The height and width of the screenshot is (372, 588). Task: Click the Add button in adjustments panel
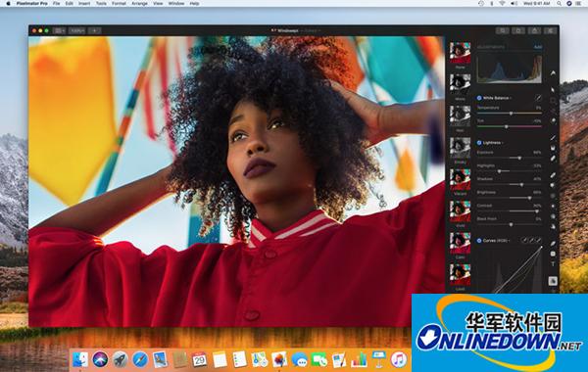click(x=537, y=47)
